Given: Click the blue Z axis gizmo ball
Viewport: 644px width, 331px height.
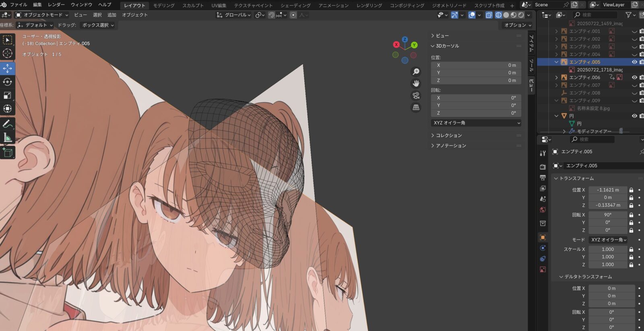Looking at the screenshot, I should point(405,39).
